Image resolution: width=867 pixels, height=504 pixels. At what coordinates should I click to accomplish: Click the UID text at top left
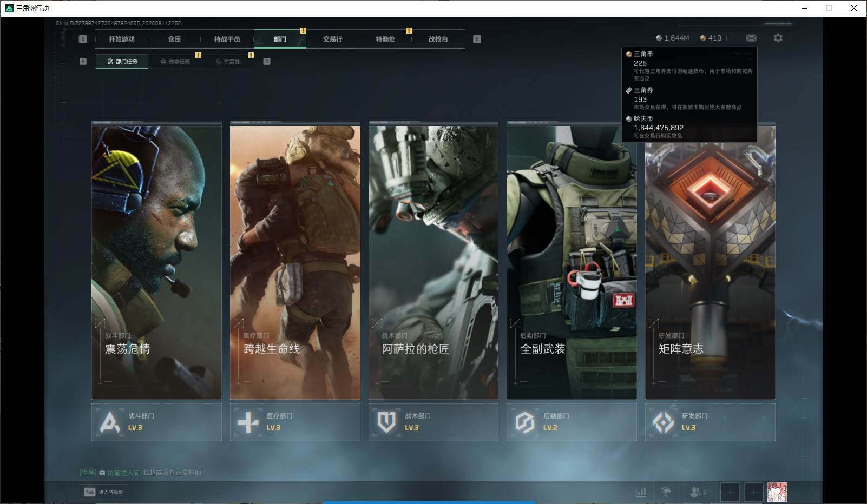[x=119, y=23]
